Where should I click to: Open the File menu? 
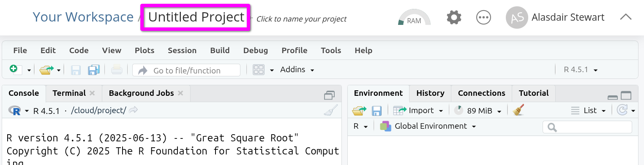[x=20, y=51]
